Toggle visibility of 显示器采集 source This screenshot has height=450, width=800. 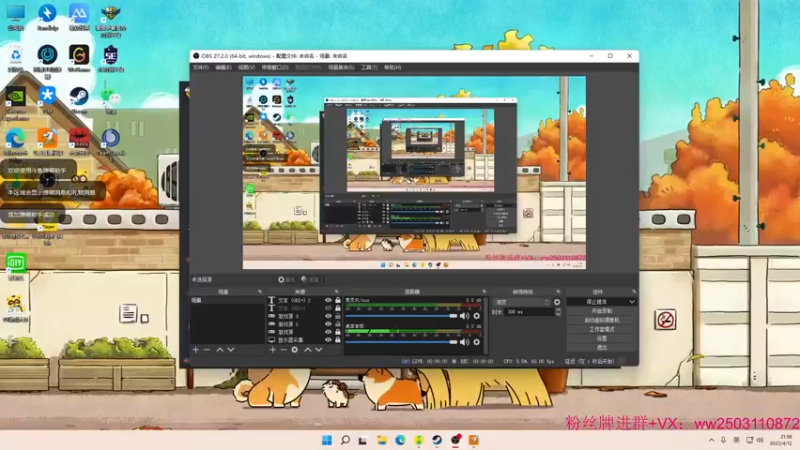coord(328,340)
